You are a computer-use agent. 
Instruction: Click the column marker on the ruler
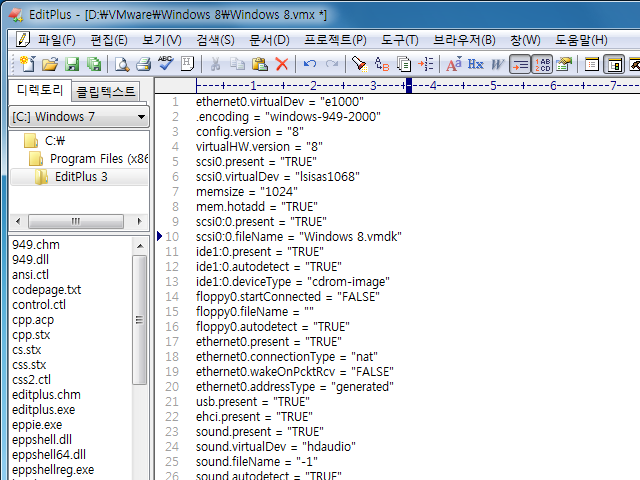click(x=409, y=85)
